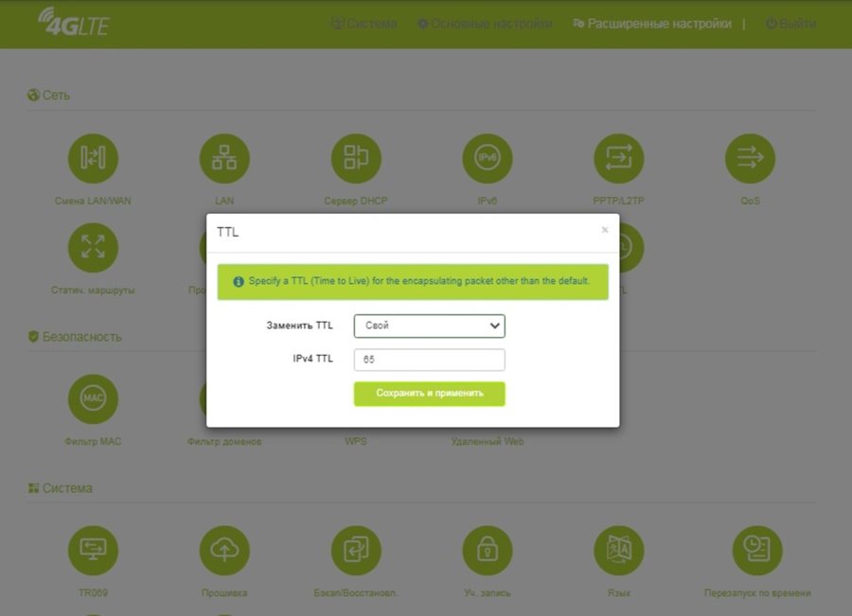852x616 pixels.
Task: Click the Фильтр MAC icon
Action: (x=93, y=399)
